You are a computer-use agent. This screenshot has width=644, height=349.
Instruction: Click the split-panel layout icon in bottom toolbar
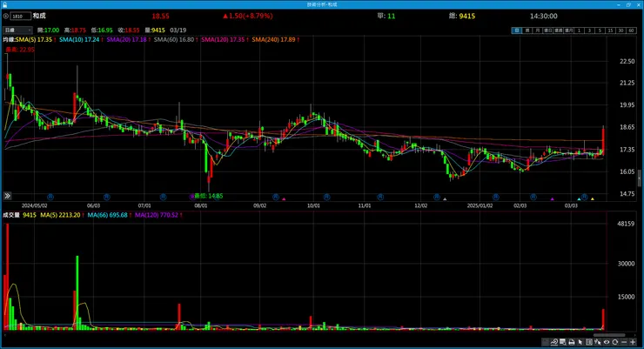589,342
